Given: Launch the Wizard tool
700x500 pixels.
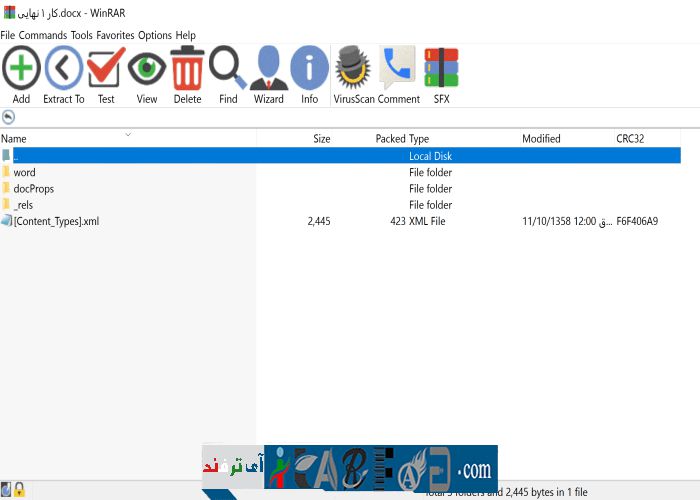Looking at the screenshot, I should point(268,70).
